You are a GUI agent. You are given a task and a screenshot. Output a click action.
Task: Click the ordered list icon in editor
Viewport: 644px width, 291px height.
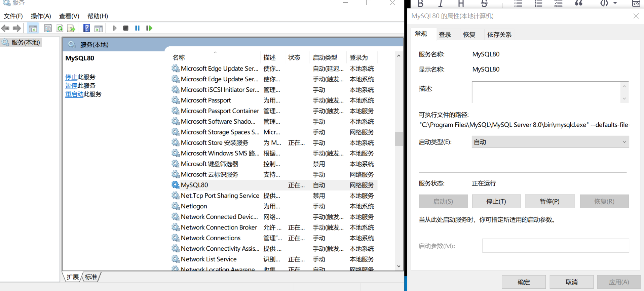[x=538, y=4]
